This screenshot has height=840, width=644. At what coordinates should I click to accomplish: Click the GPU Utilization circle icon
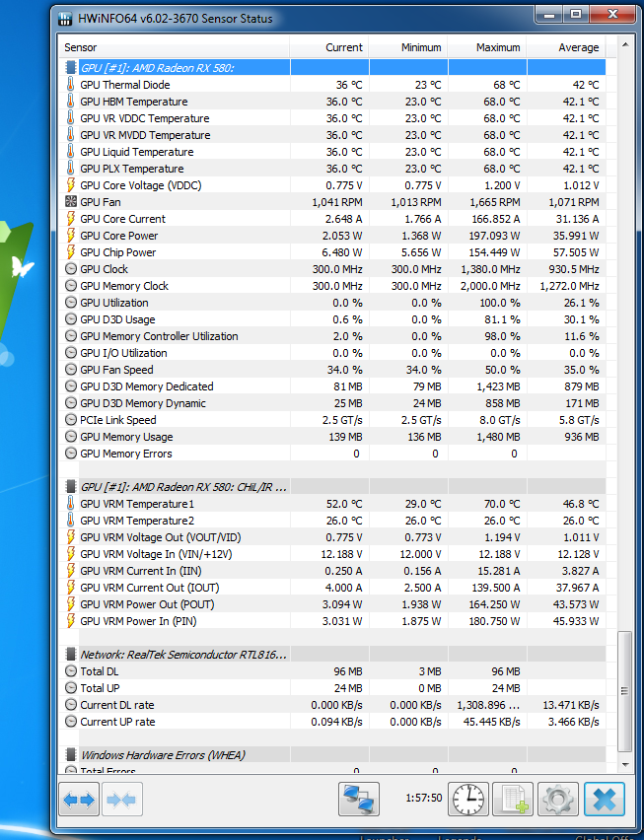pos(70,302)
